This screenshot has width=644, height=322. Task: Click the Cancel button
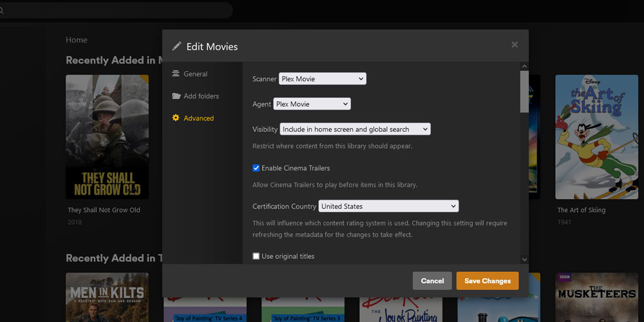(432, 281)
